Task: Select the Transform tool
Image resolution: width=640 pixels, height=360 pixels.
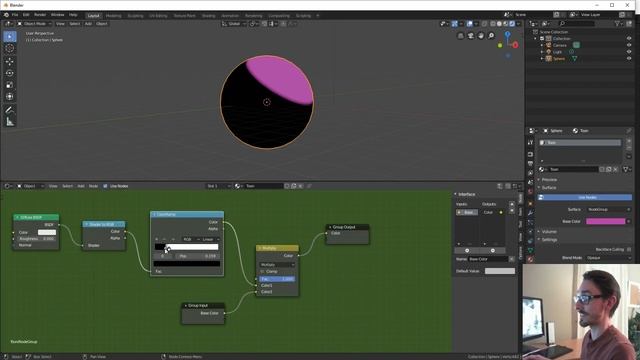Action: pos(10,97)
